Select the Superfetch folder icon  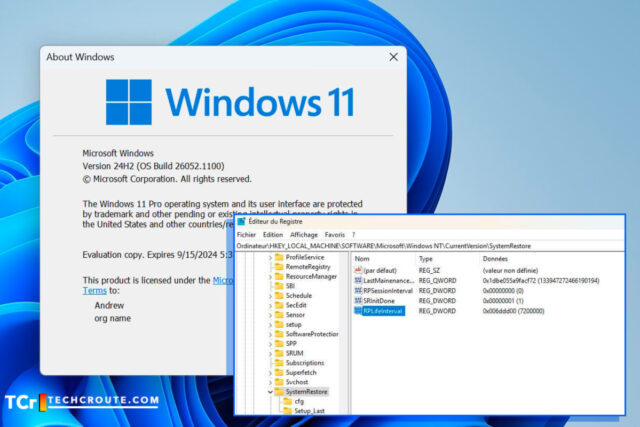279,372
